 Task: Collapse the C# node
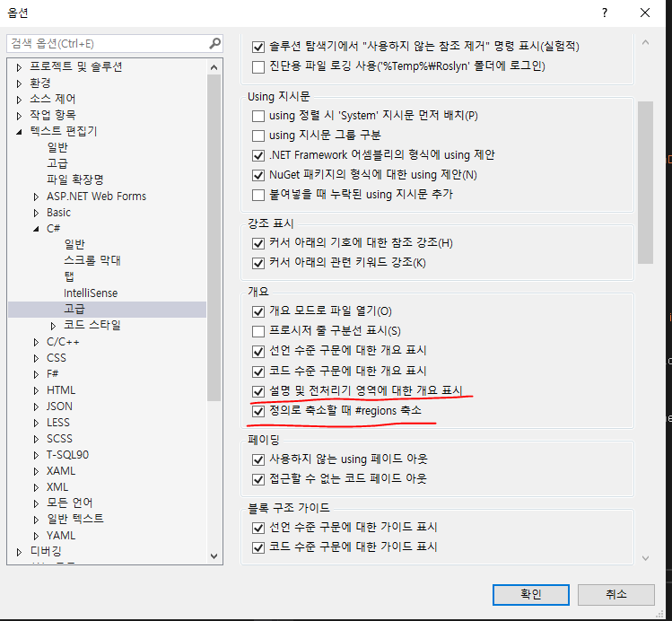tap(36, 230)
